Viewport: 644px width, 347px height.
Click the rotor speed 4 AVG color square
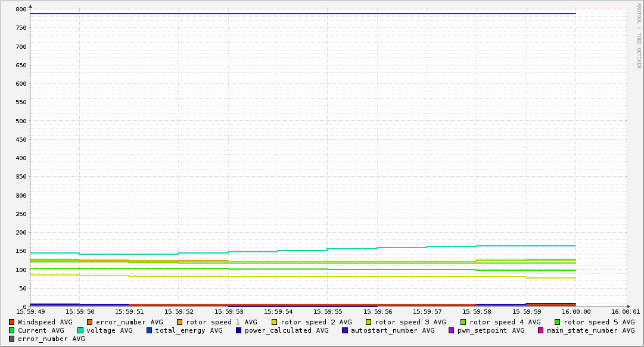(463, 322)
